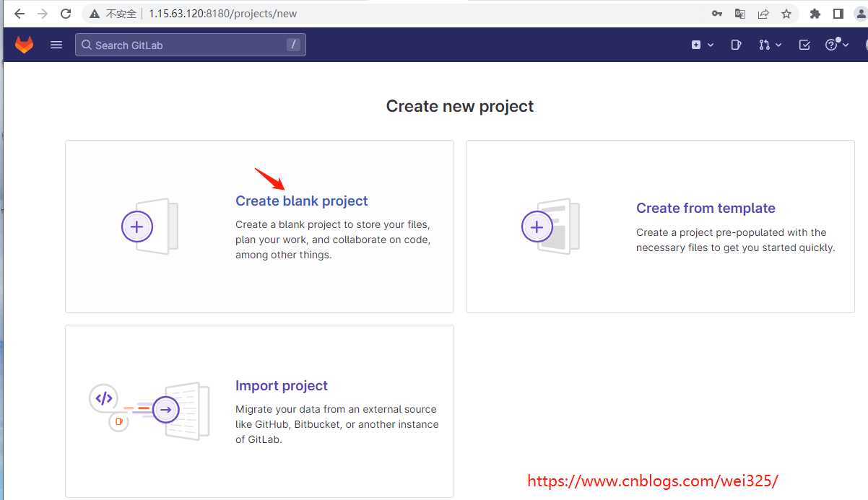Click 'Migrate your data' description text
The image size is (868, 500).
click(337, 424)
